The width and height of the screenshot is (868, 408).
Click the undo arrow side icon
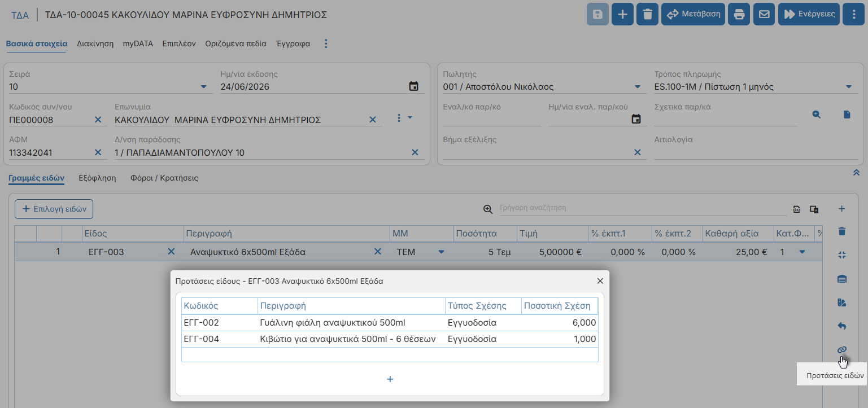pos(841,326)
